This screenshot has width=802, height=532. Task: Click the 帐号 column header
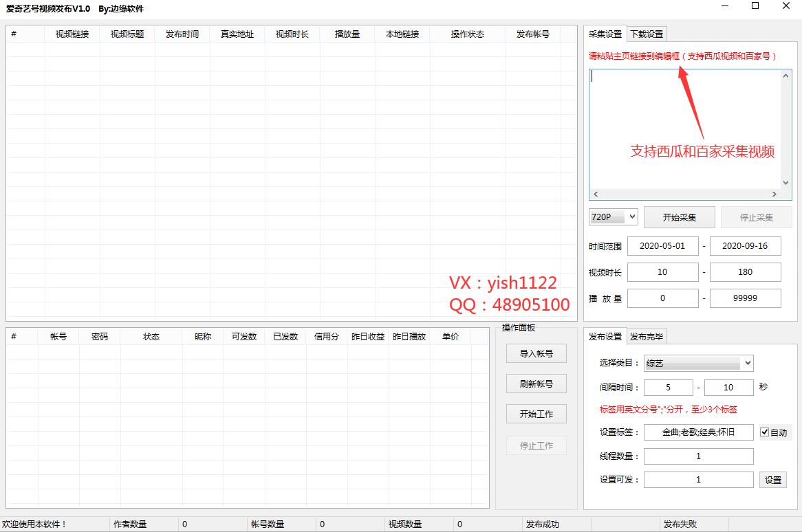tap(58, 336)
